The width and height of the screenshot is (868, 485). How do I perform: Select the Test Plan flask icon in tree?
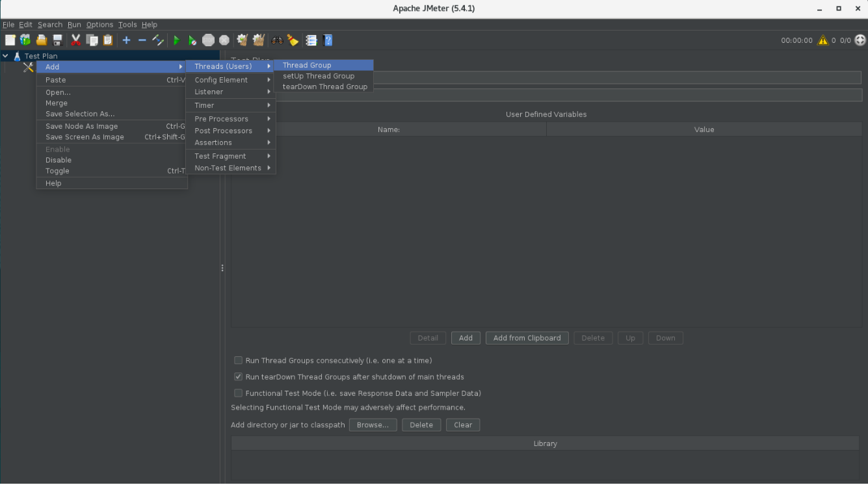click(18, 56)
